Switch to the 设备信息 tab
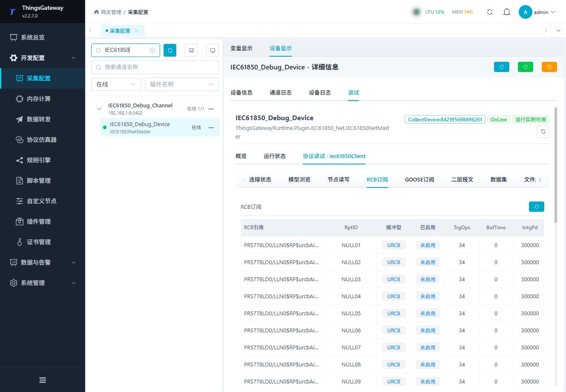 [241, 92]
